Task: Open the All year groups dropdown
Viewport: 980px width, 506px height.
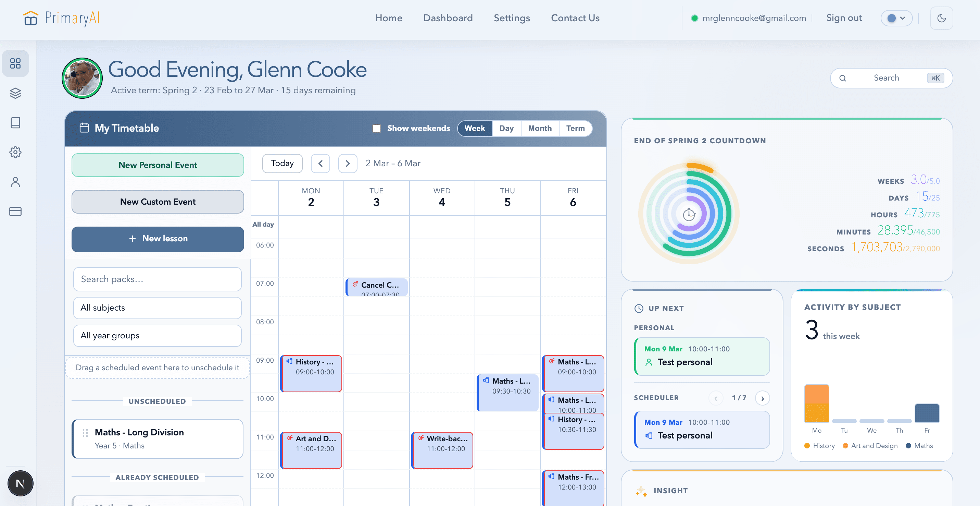Action: tap(157, 335)
